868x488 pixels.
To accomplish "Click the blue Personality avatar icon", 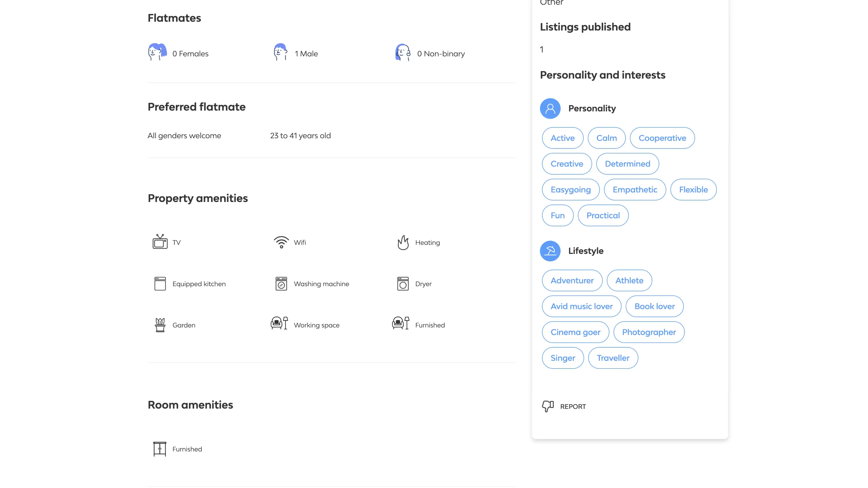I will coord(550,108).
